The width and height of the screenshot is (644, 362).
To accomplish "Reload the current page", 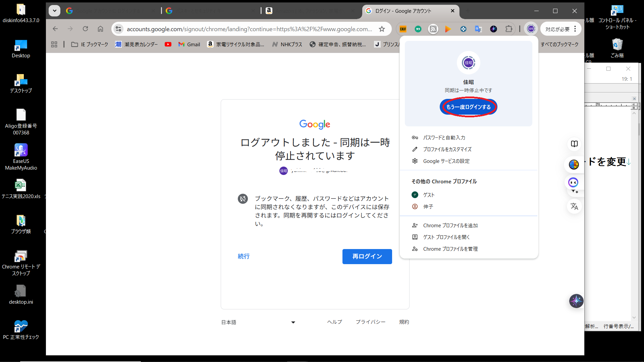I will pyautogui.click(x=85, y=29).
